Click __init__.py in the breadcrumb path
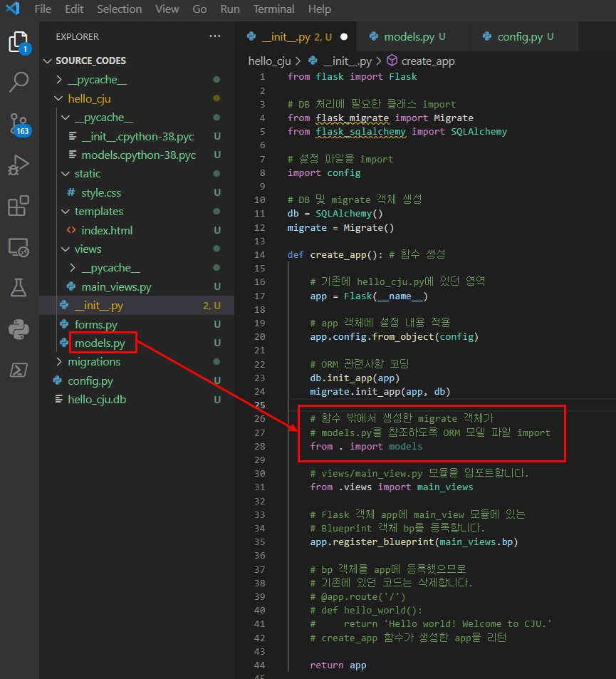Image resolution: width=616 pixels, height=679 pixels. (348, 61)
